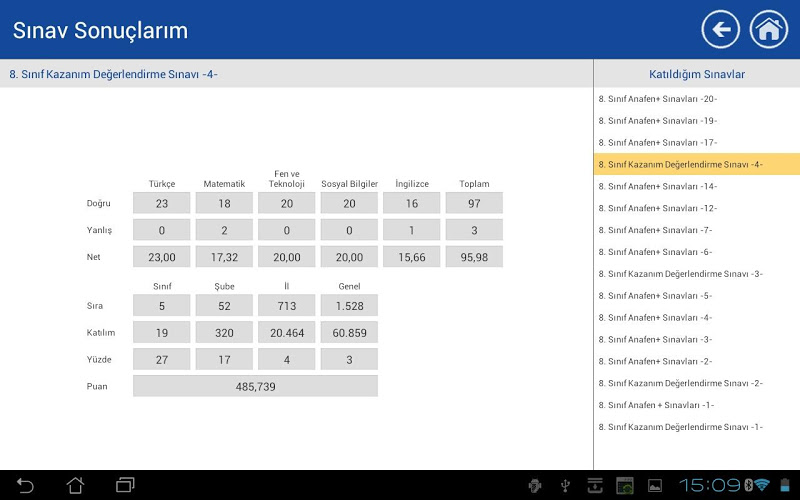
Task: Tap the Android debug notification icon
Action: coord(535,486)
